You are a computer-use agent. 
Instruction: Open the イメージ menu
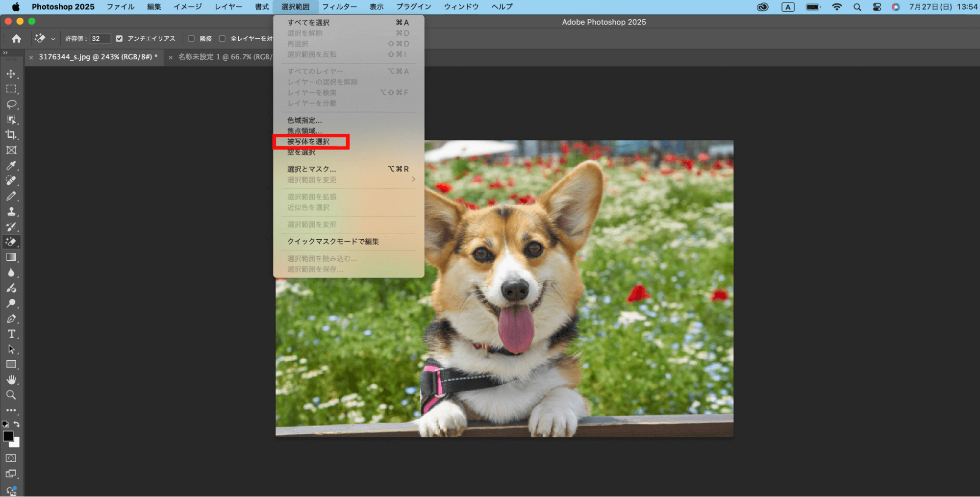(x=188, y=7)
